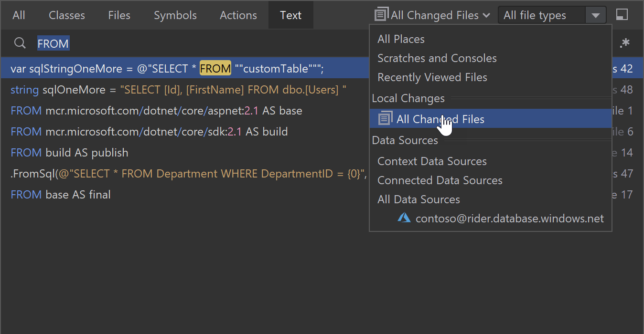Choose All Places from scope list

401,39
